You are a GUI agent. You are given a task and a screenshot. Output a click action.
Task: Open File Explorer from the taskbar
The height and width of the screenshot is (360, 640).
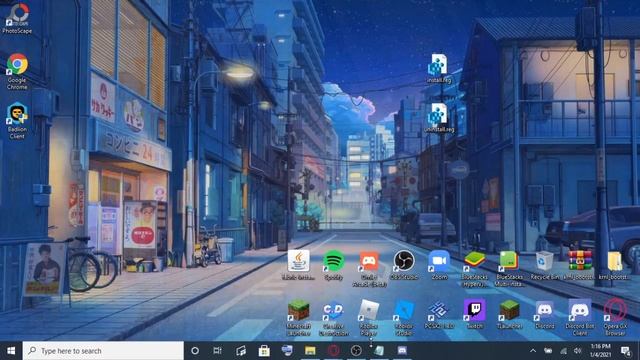click(x=310, y=351)
